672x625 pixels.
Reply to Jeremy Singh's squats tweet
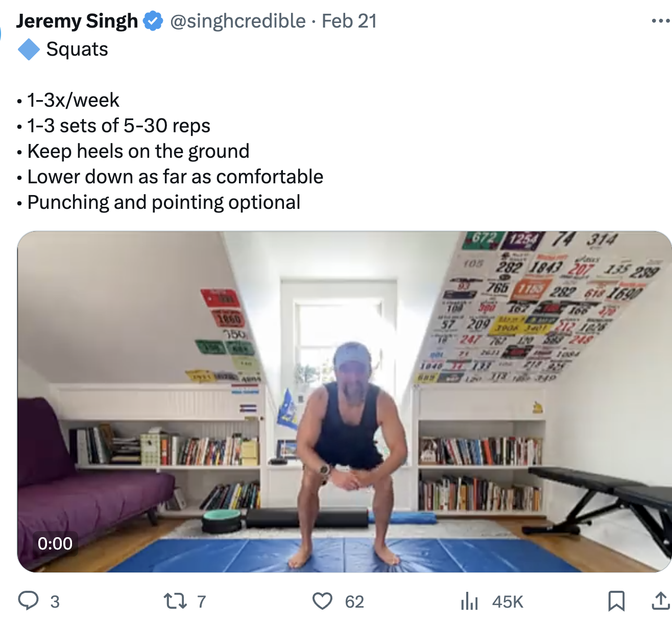[x=29, y=601]
